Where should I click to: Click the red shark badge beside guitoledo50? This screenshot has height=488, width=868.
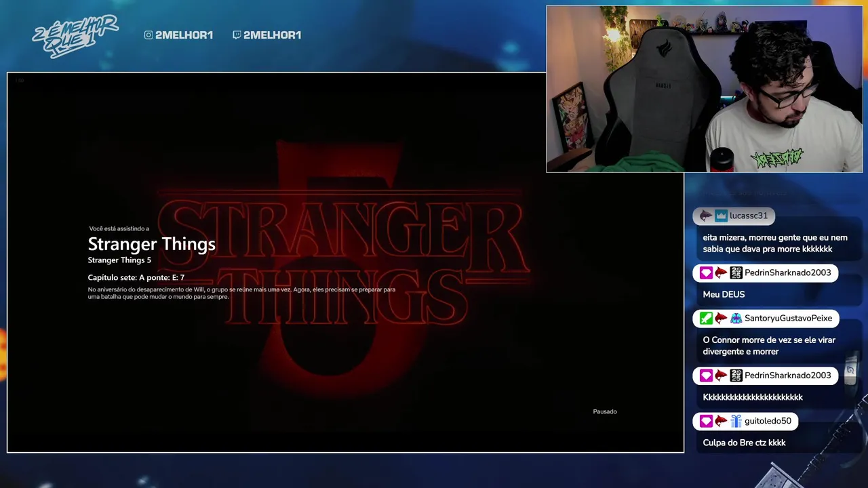[721, 422]
